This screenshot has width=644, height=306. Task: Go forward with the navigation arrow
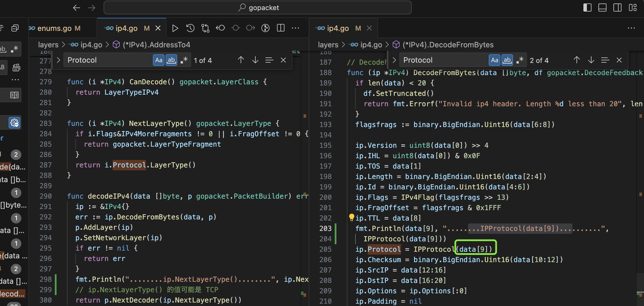click(x=91, y=8)
